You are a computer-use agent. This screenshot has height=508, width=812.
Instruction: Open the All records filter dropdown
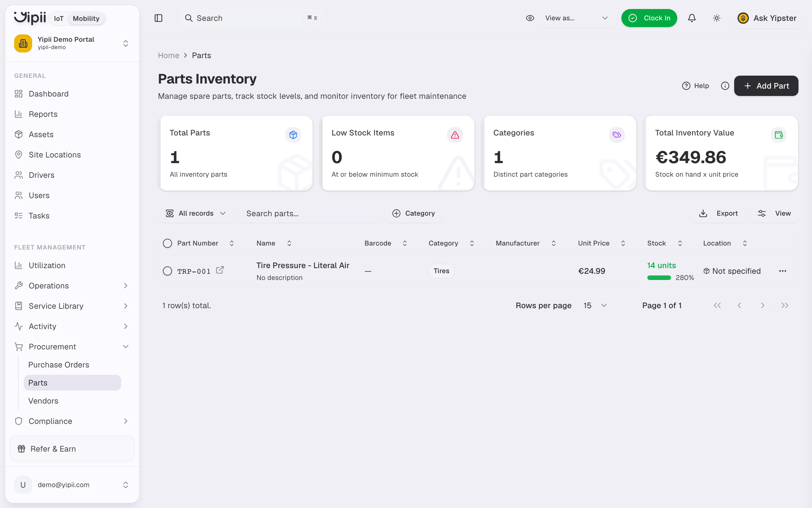196,213
